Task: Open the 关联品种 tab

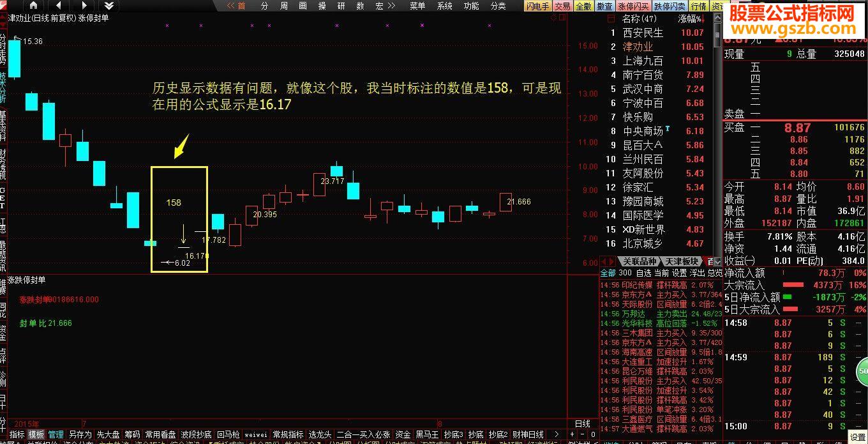Action: pos(639,261)
